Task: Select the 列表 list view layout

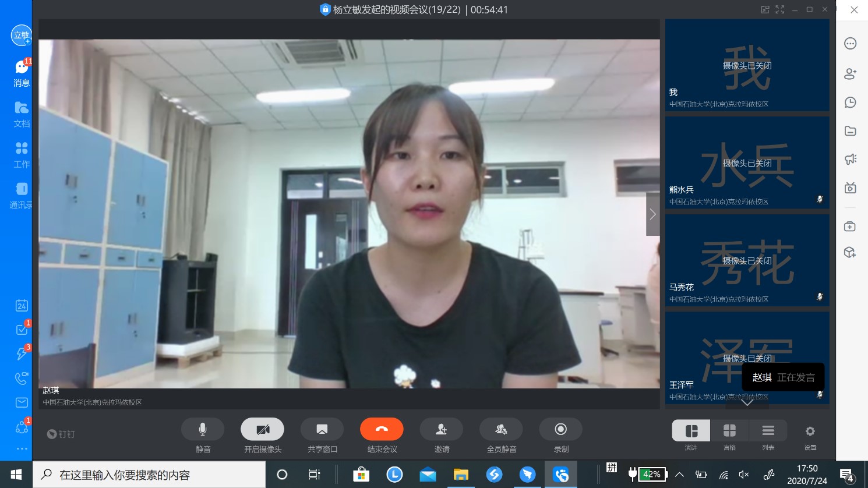Action: (768, 431)
